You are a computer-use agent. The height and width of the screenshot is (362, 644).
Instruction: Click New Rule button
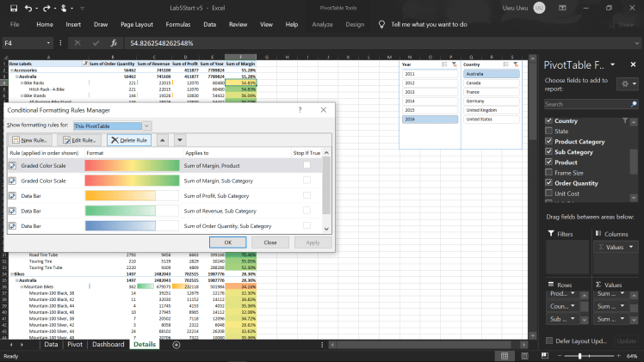(x=30, y=139)
